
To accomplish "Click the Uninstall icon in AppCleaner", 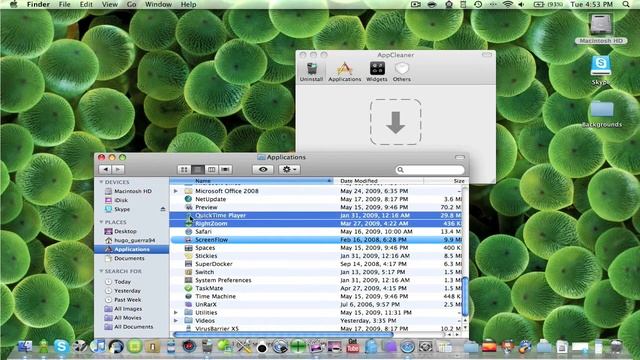I will [311, 72].
